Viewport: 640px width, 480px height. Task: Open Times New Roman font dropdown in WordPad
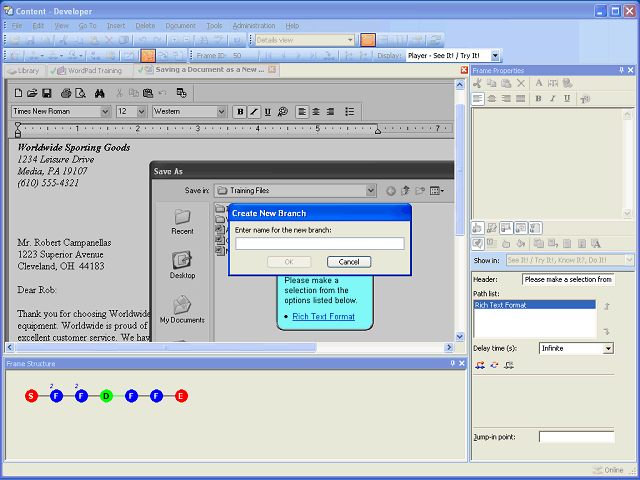(x=105, y=111)
